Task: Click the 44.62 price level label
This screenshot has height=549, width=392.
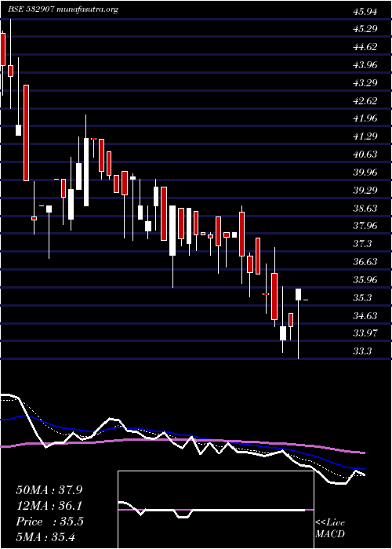Action: click(x=365, y=46)
